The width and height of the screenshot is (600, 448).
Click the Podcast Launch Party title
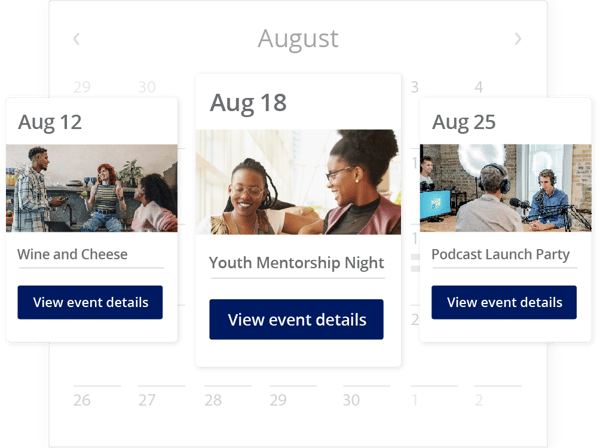pos(500,254)
